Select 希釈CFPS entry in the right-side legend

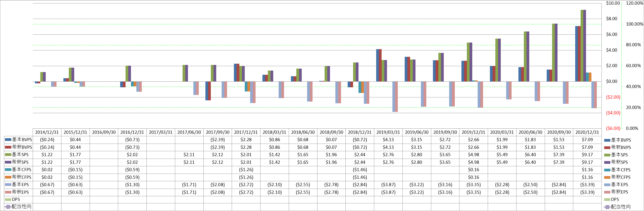(617, 177)
